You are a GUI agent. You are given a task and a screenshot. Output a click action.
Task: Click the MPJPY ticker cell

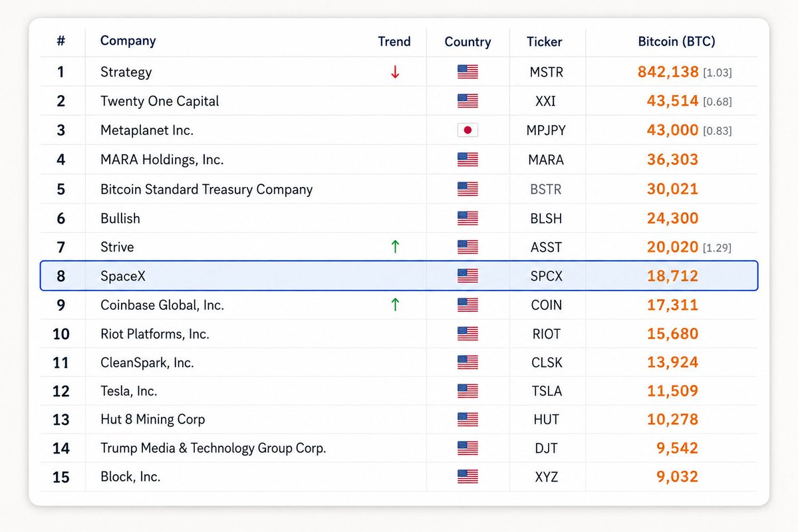pos(545,131)
